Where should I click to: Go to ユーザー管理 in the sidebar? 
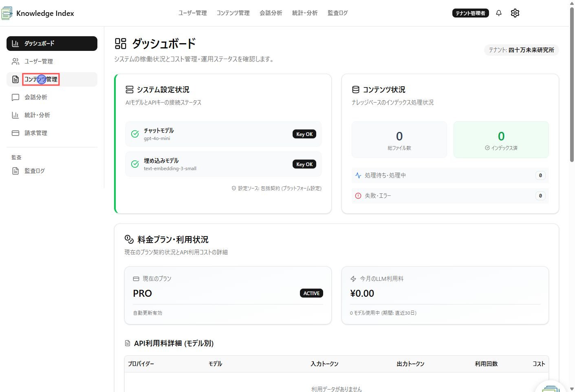click(52, 61)
